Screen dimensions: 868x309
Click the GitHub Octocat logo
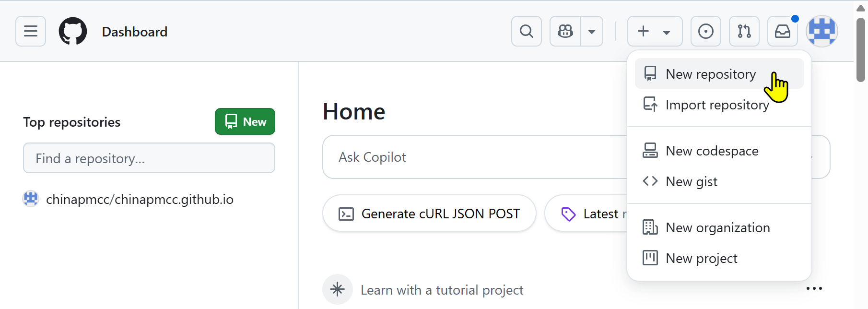(73, 31)
